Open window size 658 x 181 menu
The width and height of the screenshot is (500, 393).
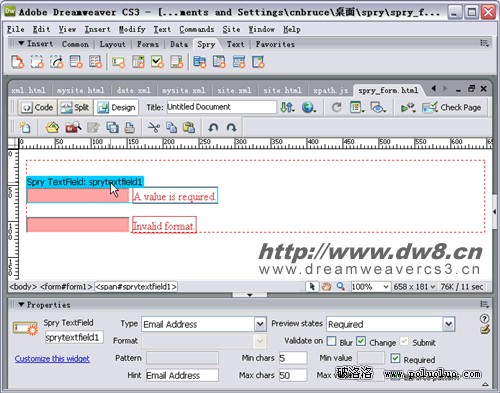(x=414, y=286)
